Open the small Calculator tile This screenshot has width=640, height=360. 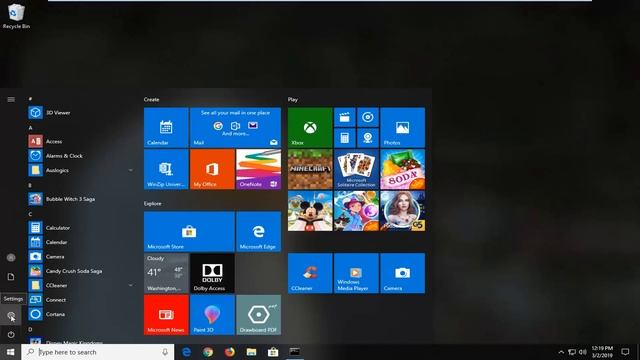tap(345, 138)
